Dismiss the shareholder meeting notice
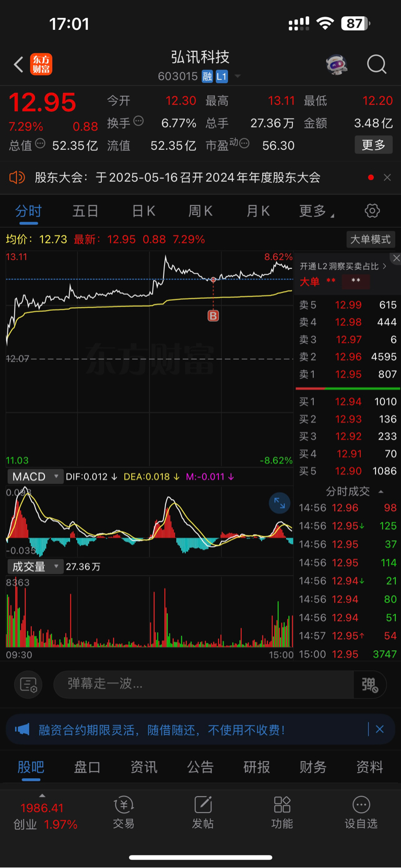401x868 pixels. tap(387, 178)
